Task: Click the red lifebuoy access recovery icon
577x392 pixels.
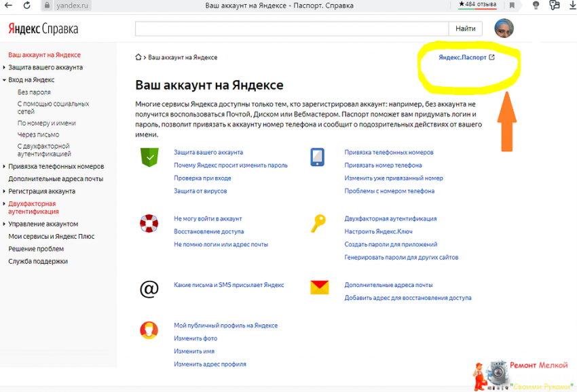Action: (149, 223)
